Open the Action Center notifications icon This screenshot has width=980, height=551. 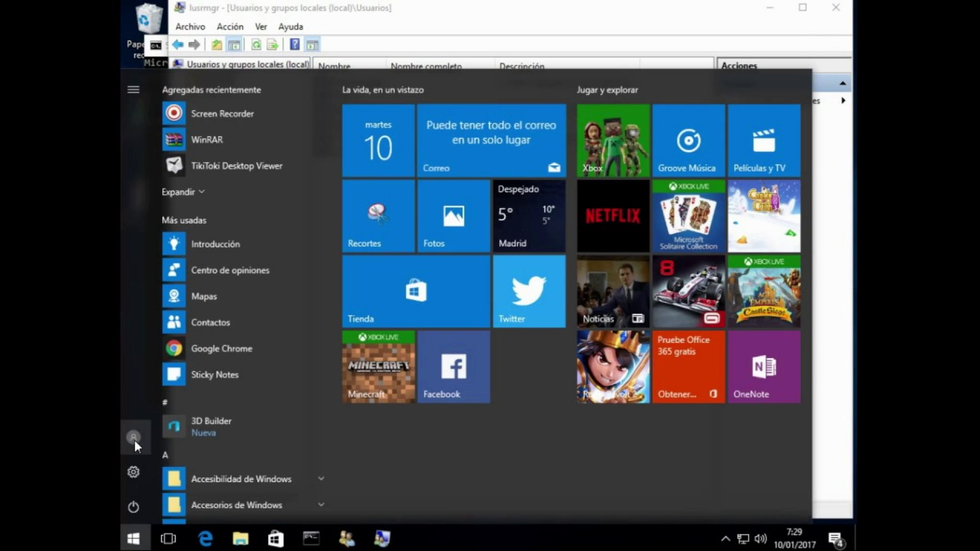(x=836, y=539)
